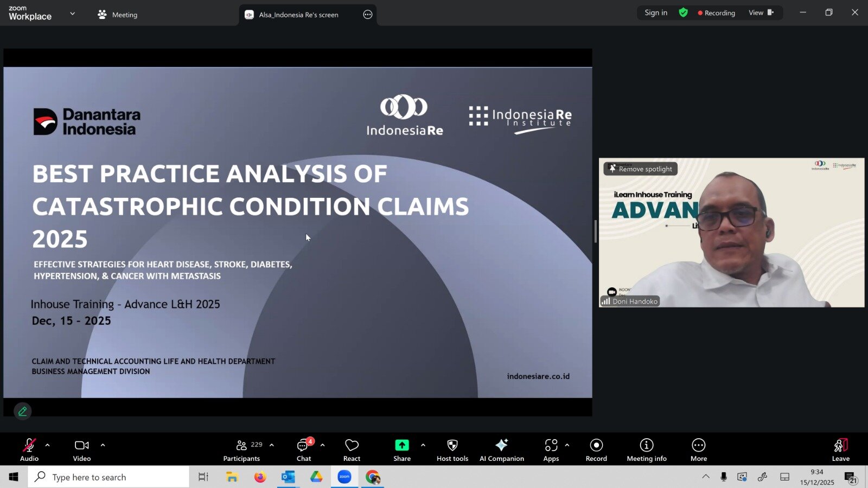Launch the AI Companion
Screen dimensions: 868x488
[501, 450]
